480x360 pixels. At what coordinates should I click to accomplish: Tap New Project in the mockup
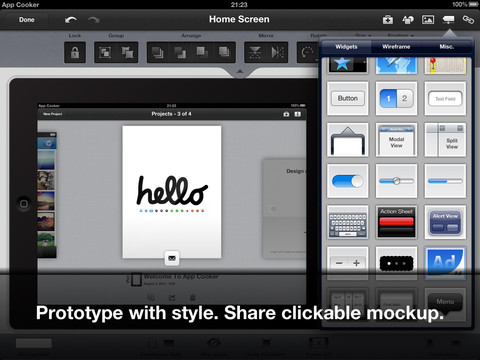coord(52,114)
